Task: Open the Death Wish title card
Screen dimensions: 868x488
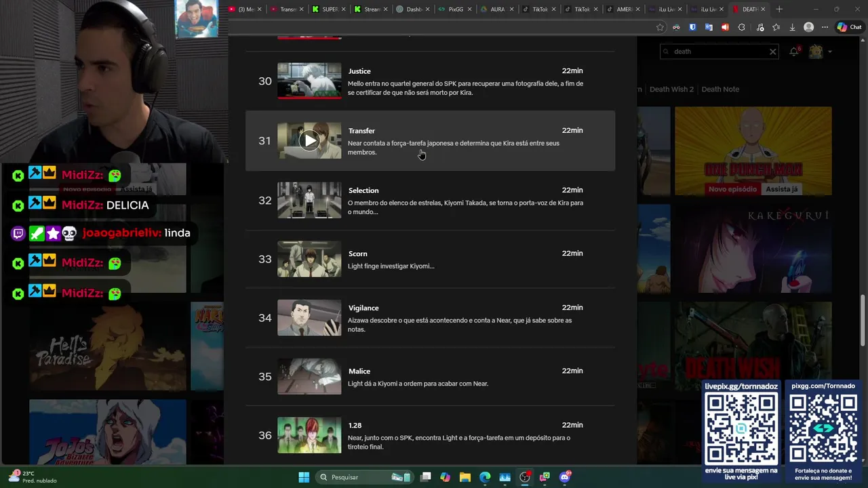Action: pos(753,347)
